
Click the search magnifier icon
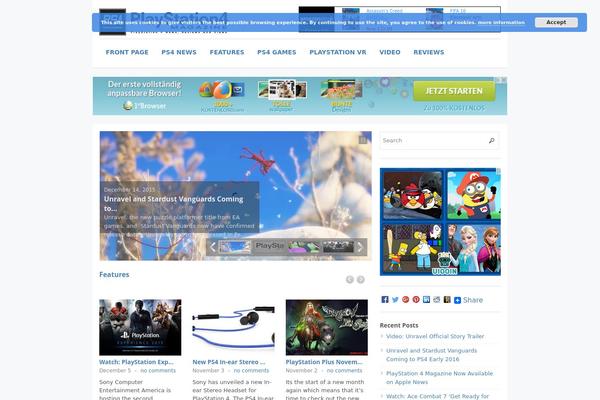(492, 140)
